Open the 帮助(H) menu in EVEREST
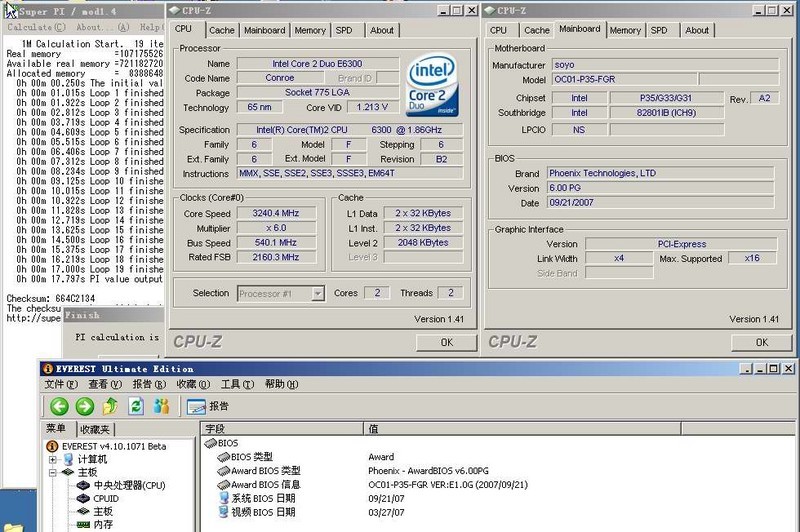 tap(281, 384)
